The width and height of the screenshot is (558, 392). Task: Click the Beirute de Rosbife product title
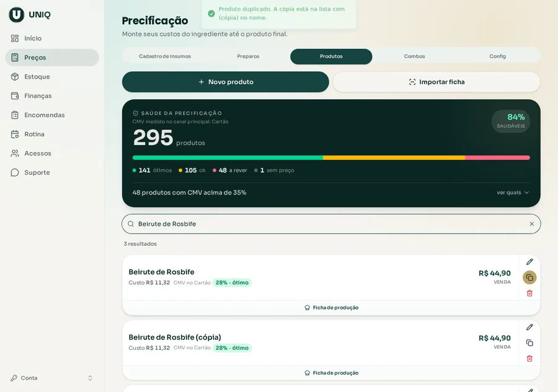click(162, 272)
